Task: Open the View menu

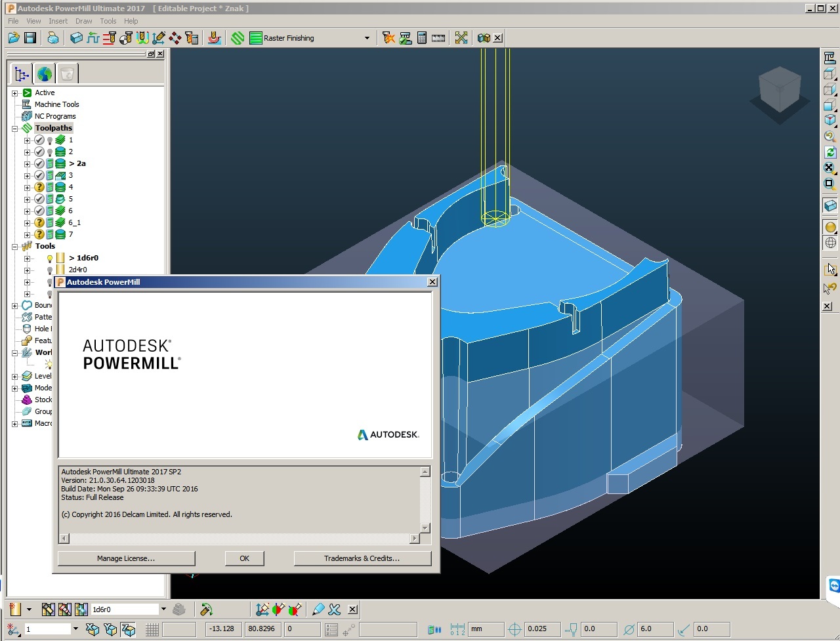Action: coord(33,21)
